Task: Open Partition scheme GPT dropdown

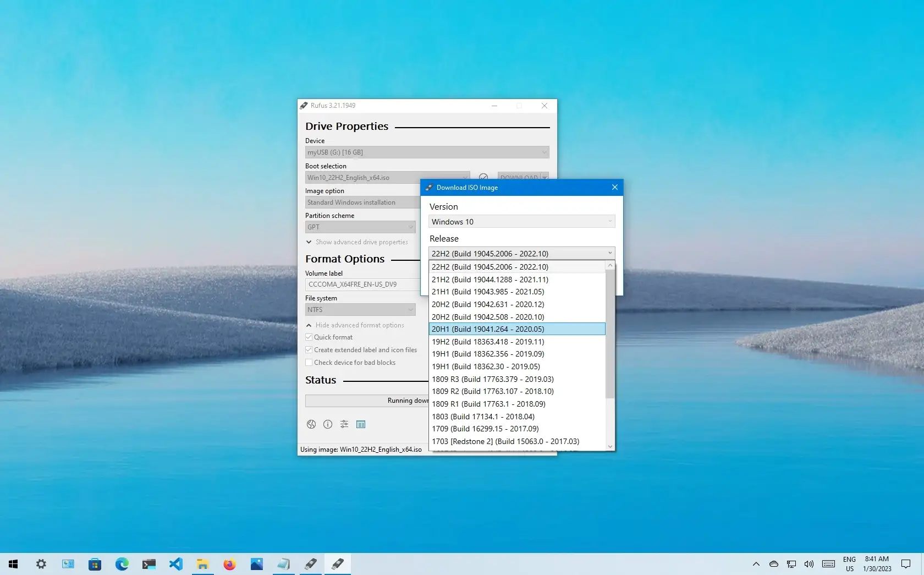Action: (360, 227)
